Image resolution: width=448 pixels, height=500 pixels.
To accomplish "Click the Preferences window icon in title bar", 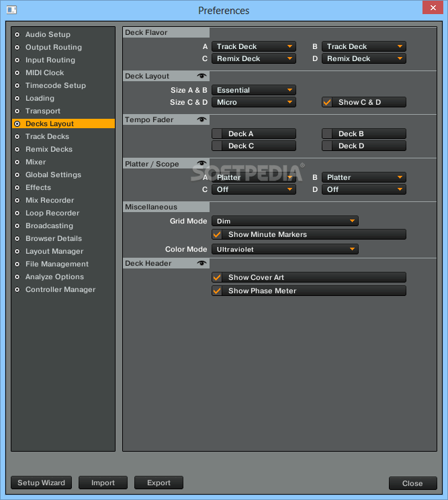I will tap(11, 10).
